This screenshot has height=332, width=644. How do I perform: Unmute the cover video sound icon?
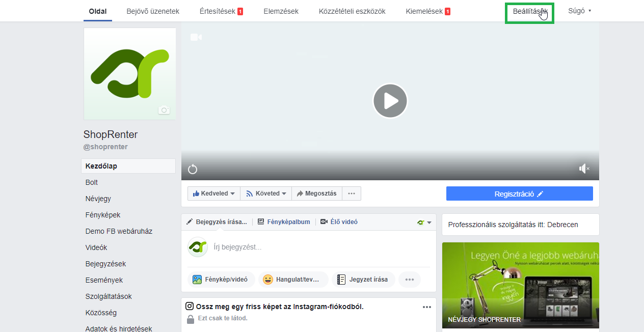click(584, 169)
